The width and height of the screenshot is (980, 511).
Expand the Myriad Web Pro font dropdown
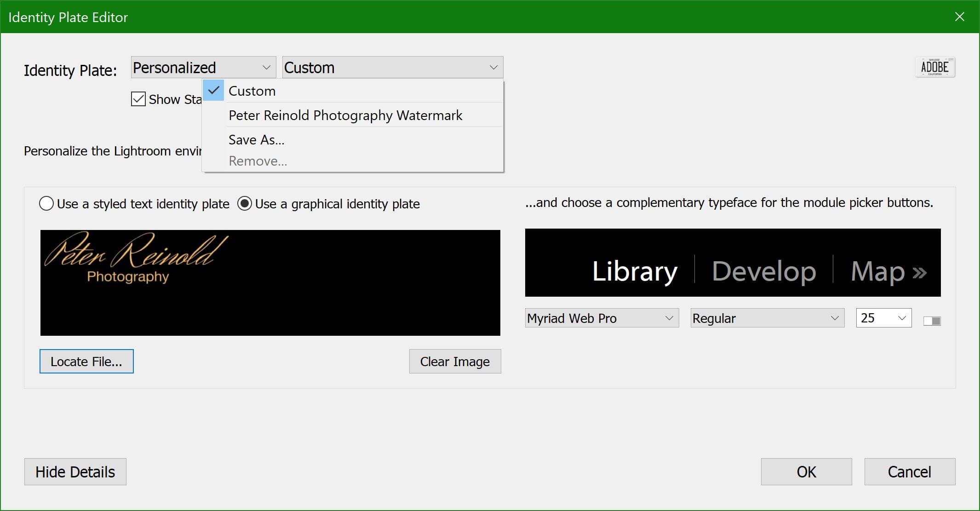pyautogui.click(x=602, y=318)
